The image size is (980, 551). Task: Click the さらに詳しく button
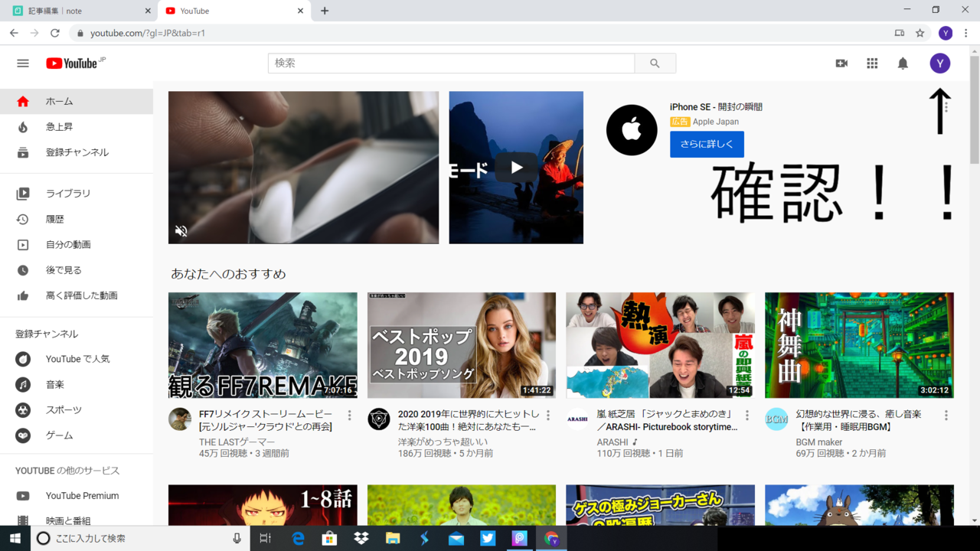pos(707,145)
